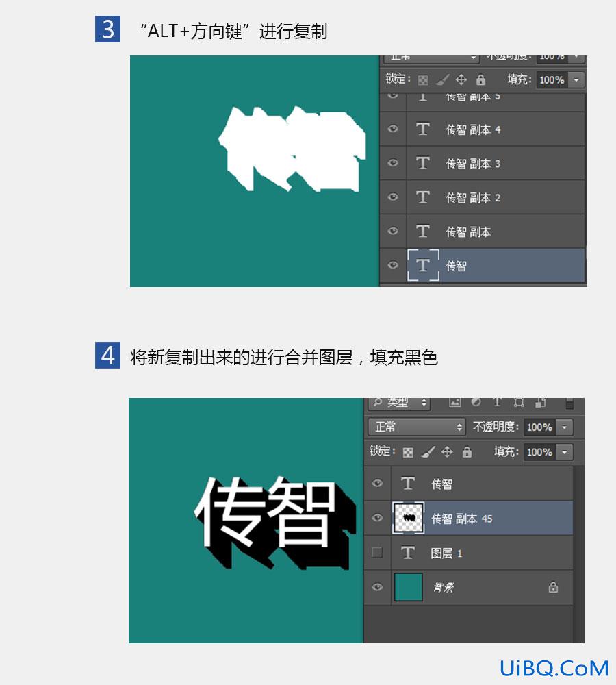Select layer named 背景
Screen dimensions: 616x685
click(x=444, y=588)
